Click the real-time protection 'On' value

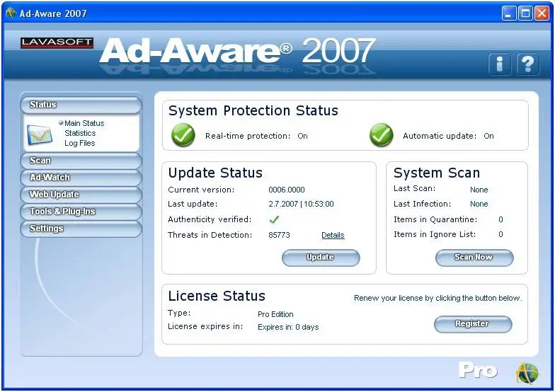(303, 136)
